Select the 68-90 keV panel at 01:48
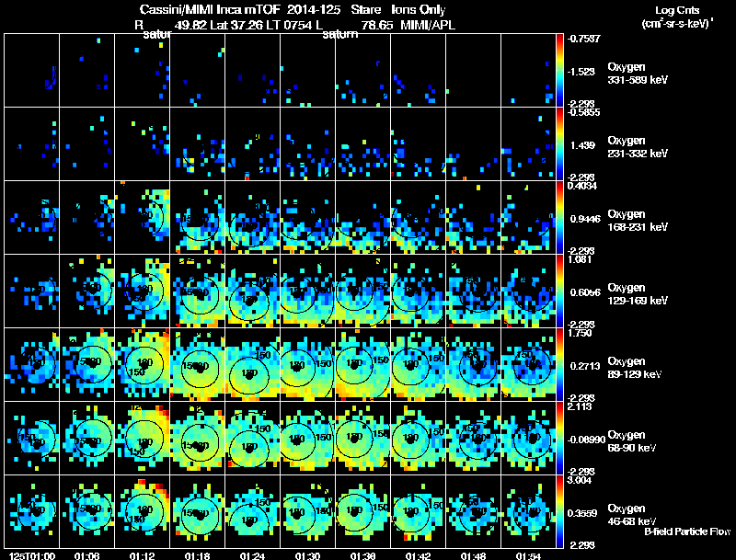 pyautogui.click(x=473, y=438)
